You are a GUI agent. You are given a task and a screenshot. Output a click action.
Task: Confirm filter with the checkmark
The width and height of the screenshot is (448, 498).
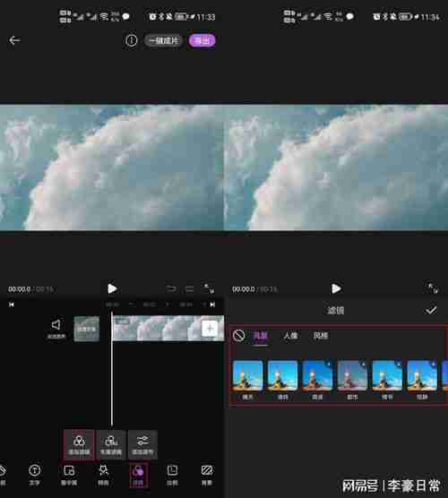coord(431,310)
